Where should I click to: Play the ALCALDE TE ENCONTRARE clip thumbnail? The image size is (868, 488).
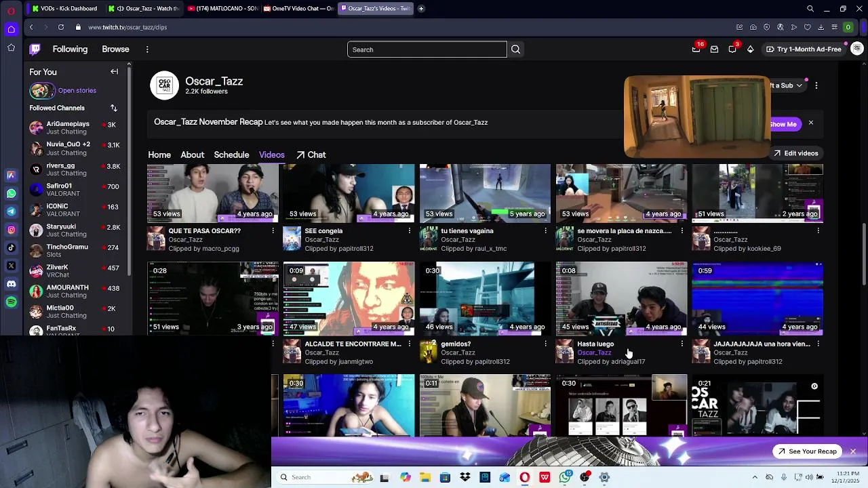coord(349,299)
